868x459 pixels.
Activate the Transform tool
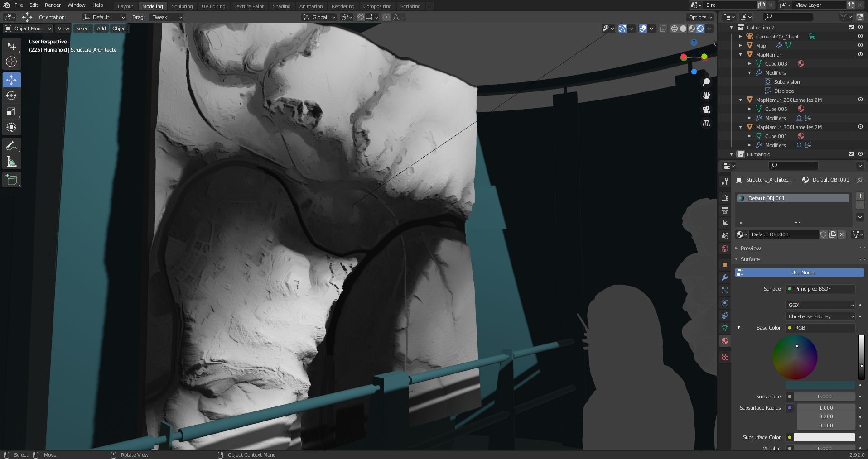click(x=11, y=127)
